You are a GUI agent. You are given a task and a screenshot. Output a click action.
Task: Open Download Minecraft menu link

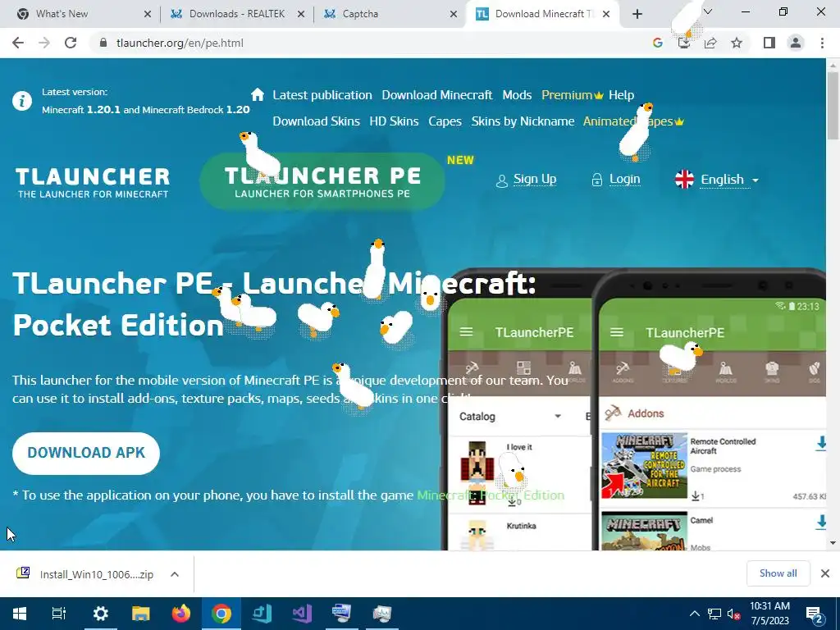[436, 95]
